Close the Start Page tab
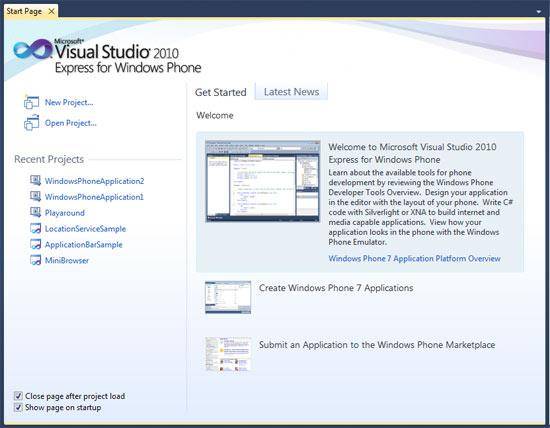 click(x=52, y=11)
